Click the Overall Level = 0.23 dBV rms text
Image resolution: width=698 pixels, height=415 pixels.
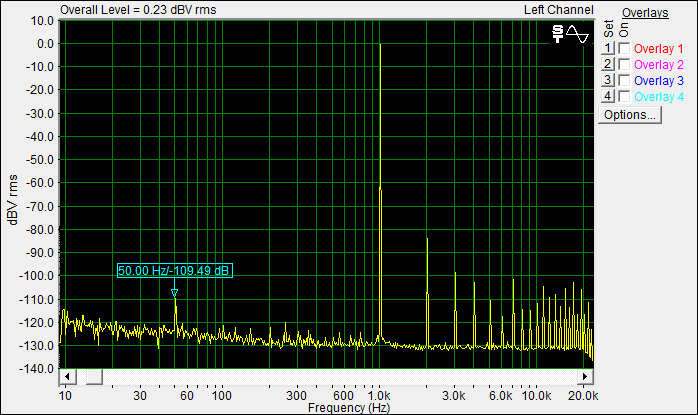[138, 10]
